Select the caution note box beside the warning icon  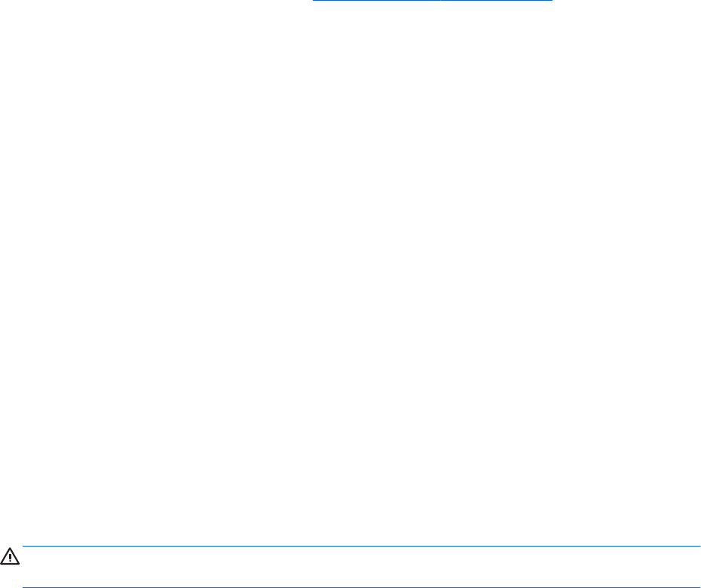(x=361, y=567)
